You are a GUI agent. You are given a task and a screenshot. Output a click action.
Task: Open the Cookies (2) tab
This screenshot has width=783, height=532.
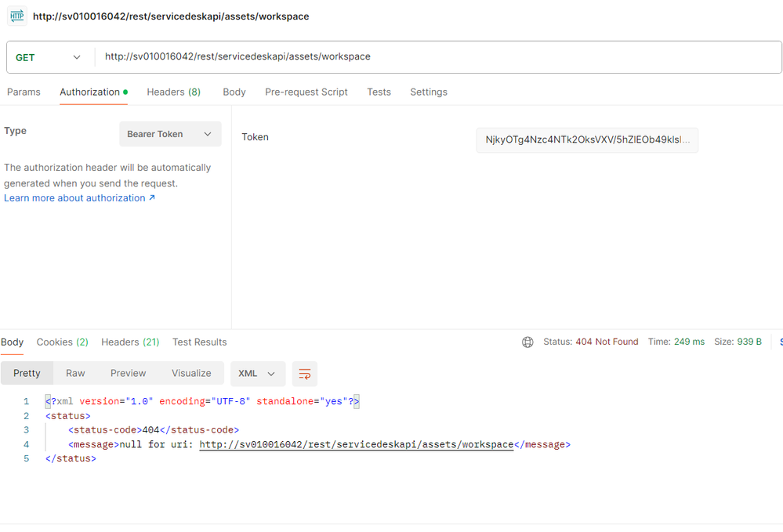tap(63, 342)
